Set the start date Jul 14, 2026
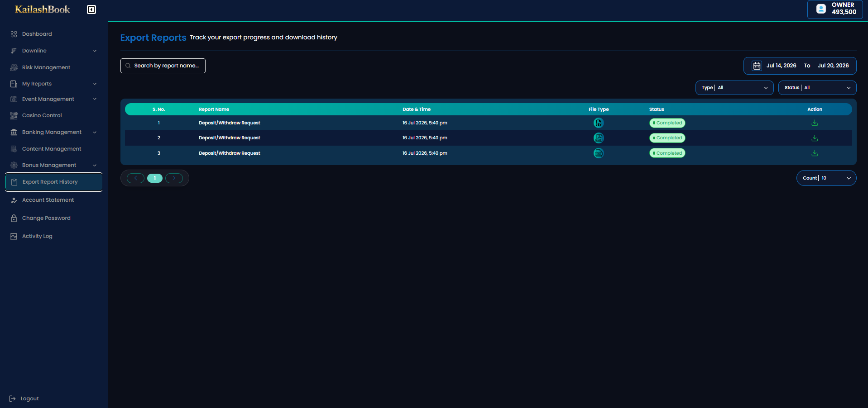 pyautogui.click(x=781, y=66)
